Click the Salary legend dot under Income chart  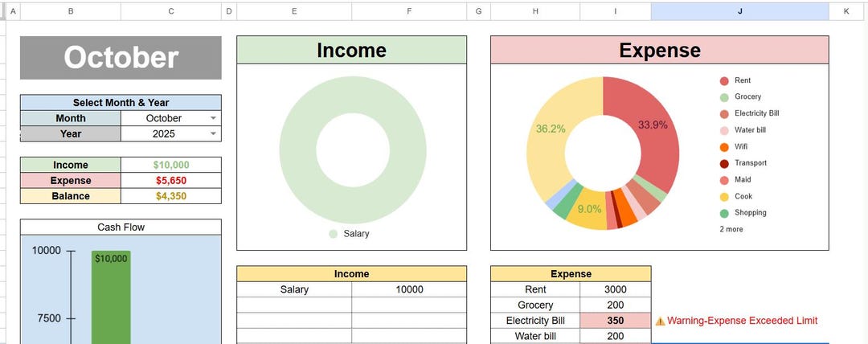click(333, 234)
